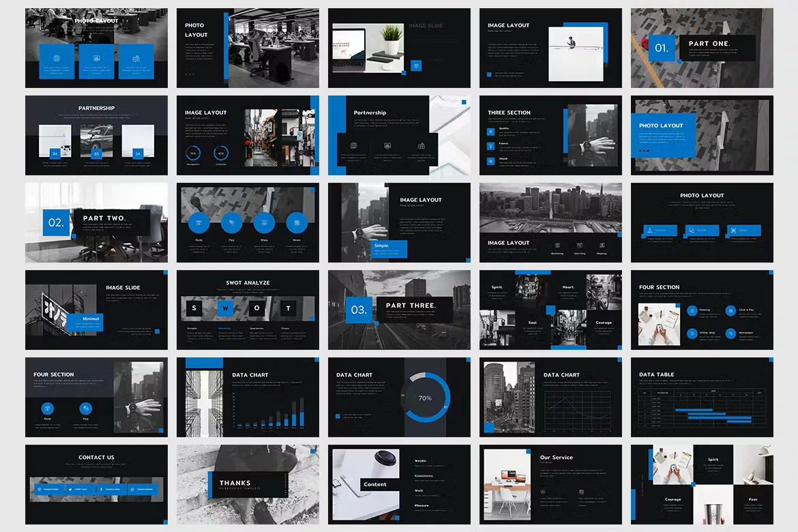Viewport: 798px width, 532px height.
Task: Click the Mapping icon on the Image Layout slide
Action: tap(602, 245)
